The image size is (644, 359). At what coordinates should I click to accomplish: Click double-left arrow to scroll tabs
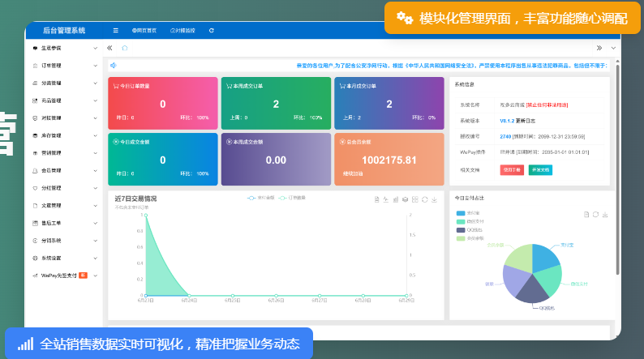tap(109, 48)
